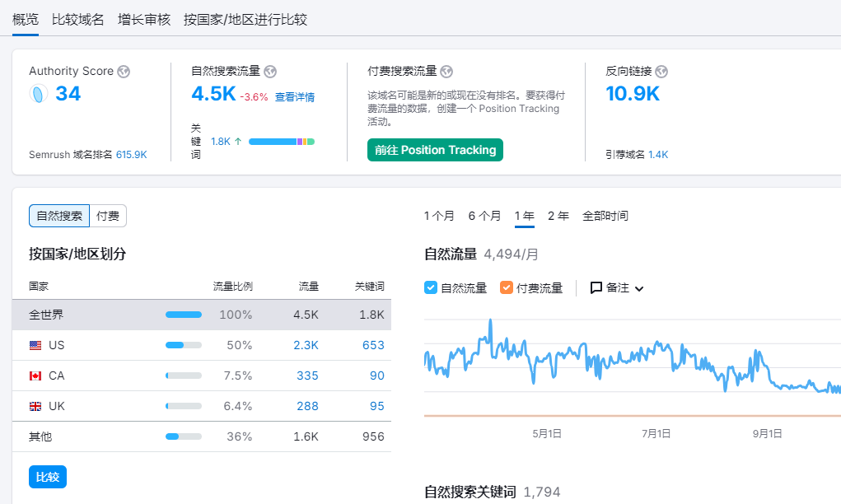Expand the 备注 dropdown arrow
841x504 pixels.
point(639,288)
